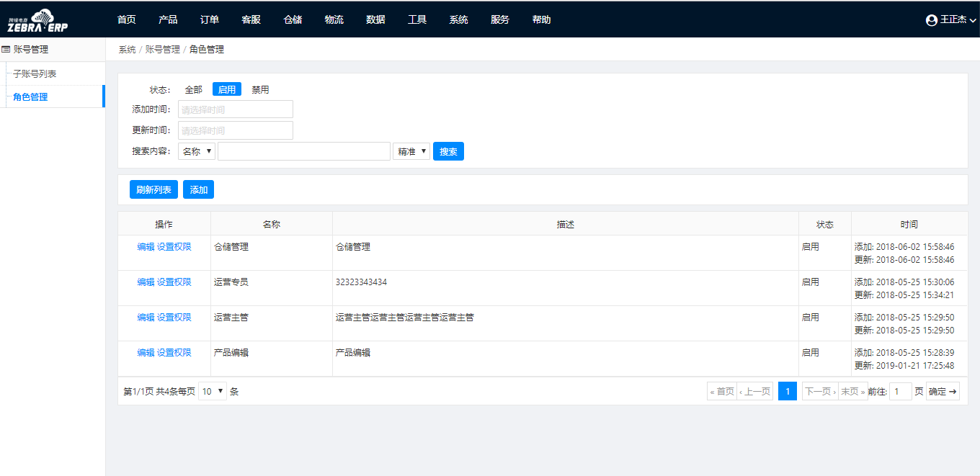The height and width of the screenshot is (476, 980).
Task: Click the 确定 page jump button
Action: pos(943,391)
